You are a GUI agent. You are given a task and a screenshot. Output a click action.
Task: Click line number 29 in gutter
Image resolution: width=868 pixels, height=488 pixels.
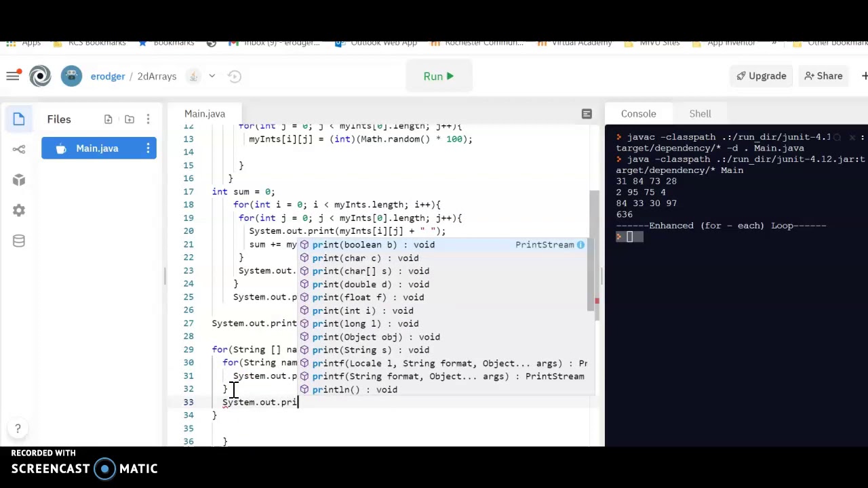pyautogui.click(x=188, y=350)
